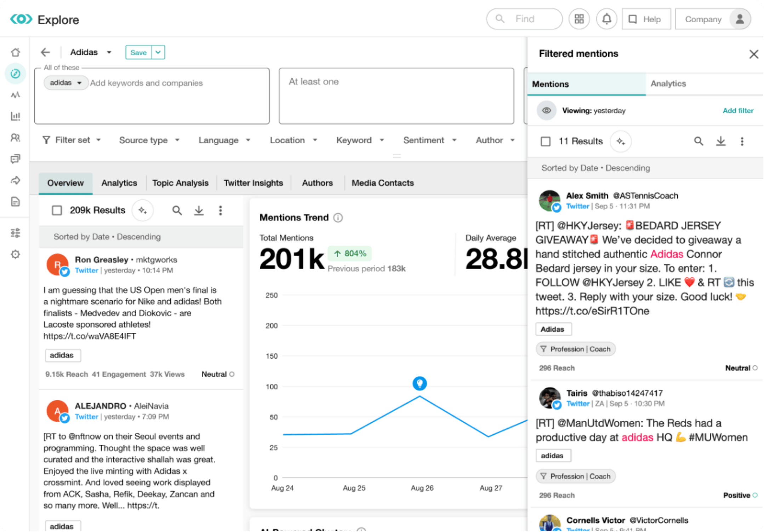Open the Analytics tab in Filtered mentions
The width and height of the screenshot is (764, 532).
tap(668, 84)
